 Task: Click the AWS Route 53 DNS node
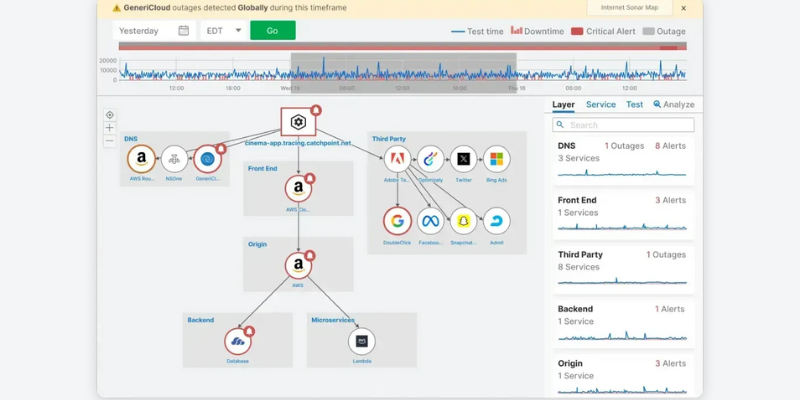[141, 159]
